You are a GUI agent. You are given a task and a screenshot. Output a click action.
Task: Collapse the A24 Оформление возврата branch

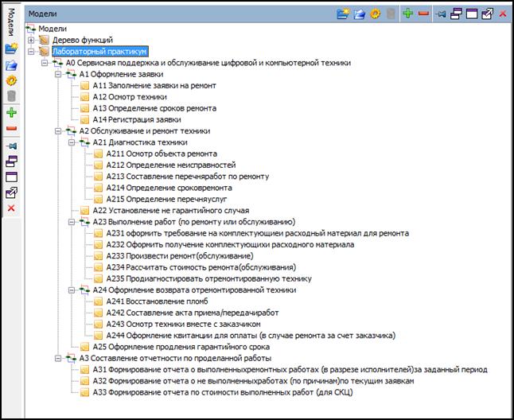click(72, 290)
